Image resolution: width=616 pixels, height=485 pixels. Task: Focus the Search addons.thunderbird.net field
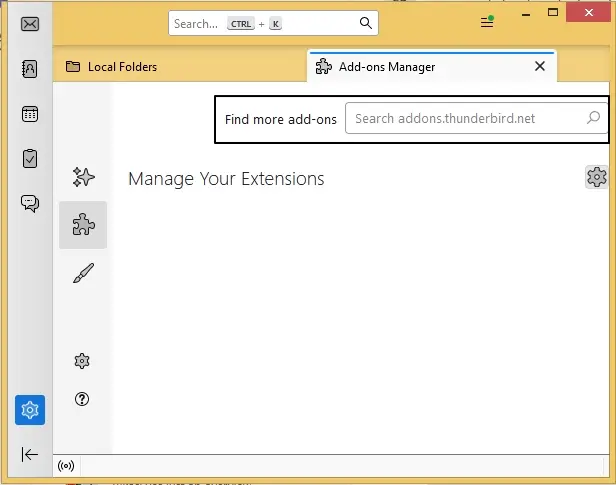(x=477, y=118)
